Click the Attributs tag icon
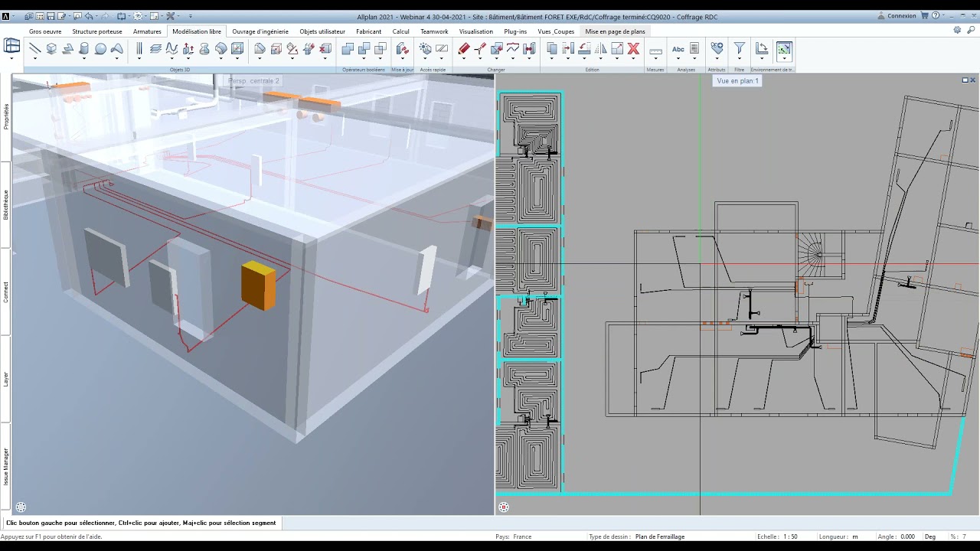This screenshot has width=980, height=551. coord(717,48)
